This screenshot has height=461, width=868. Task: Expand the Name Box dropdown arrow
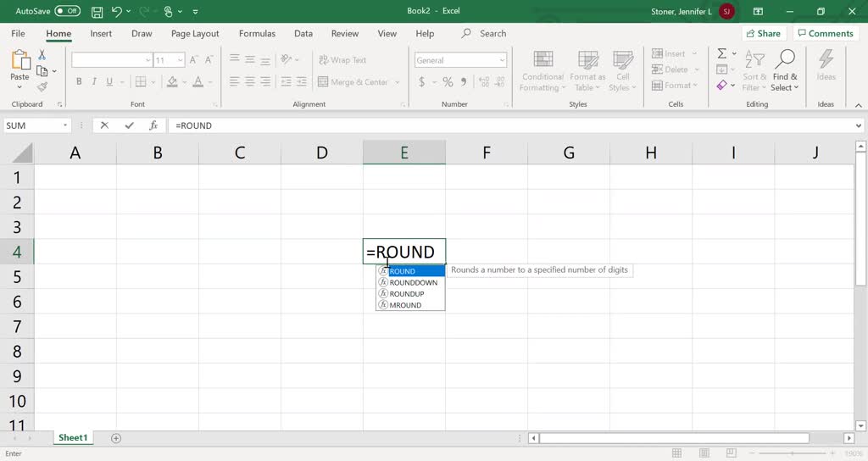[x=64, y=125]
